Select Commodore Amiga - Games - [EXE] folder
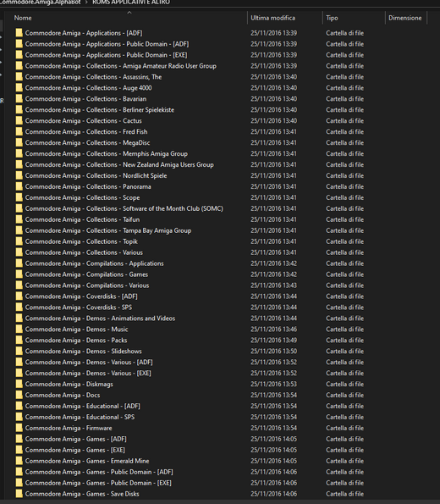 point(75,450)
